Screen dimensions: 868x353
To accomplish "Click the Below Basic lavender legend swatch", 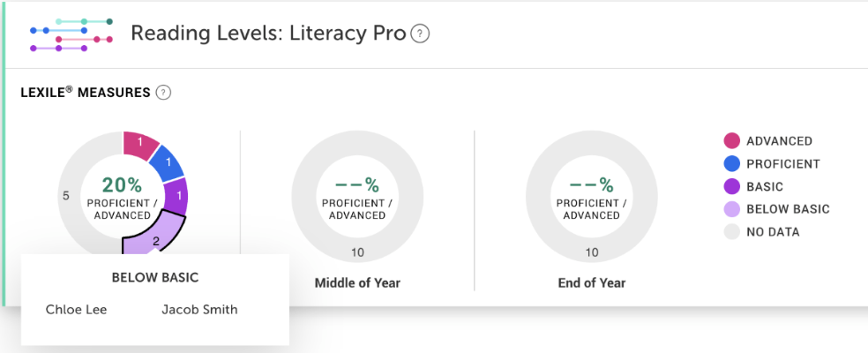I will [x=732, y=209].
